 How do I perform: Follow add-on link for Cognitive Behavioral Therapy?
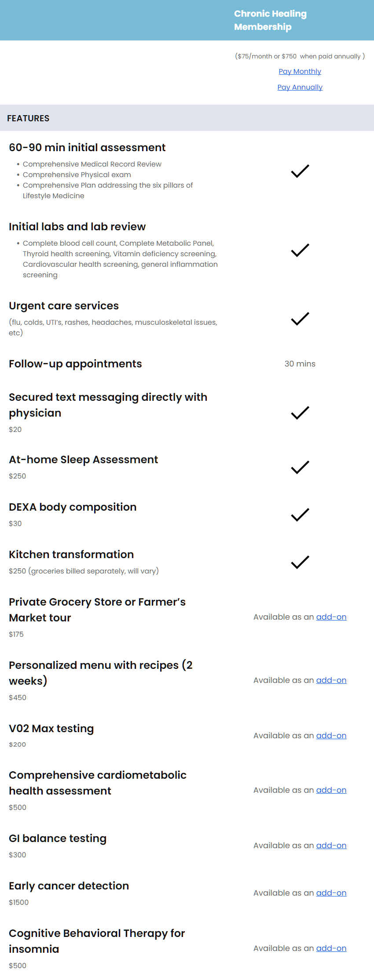331,948
